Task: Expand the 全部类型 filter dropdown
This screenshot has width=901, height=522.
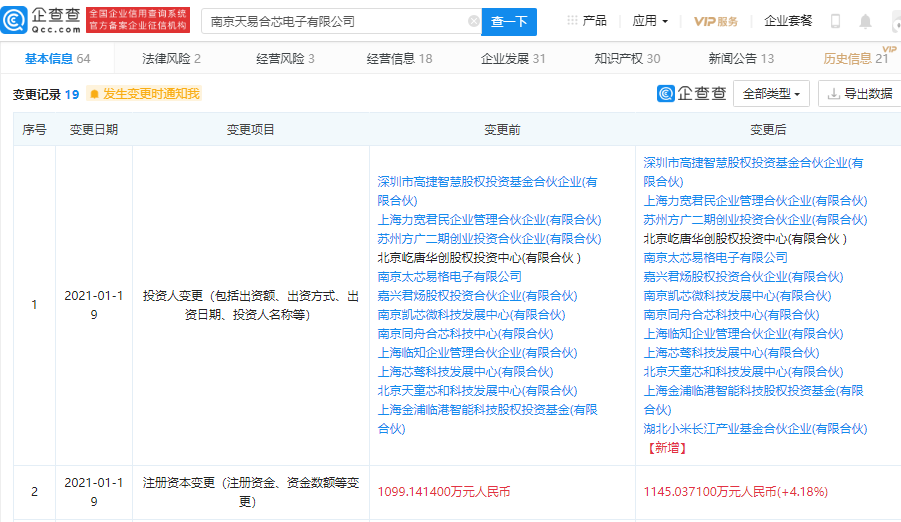Action: (771, 94)
